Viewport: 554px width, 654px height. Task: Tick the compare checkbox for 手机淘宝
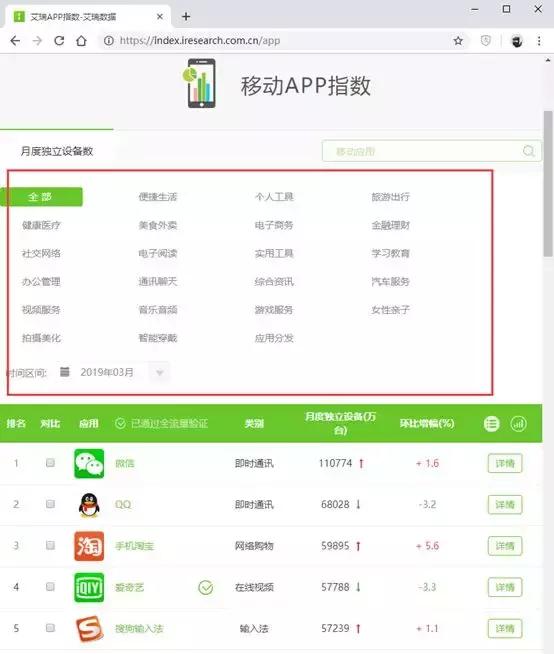coord(50,545)
